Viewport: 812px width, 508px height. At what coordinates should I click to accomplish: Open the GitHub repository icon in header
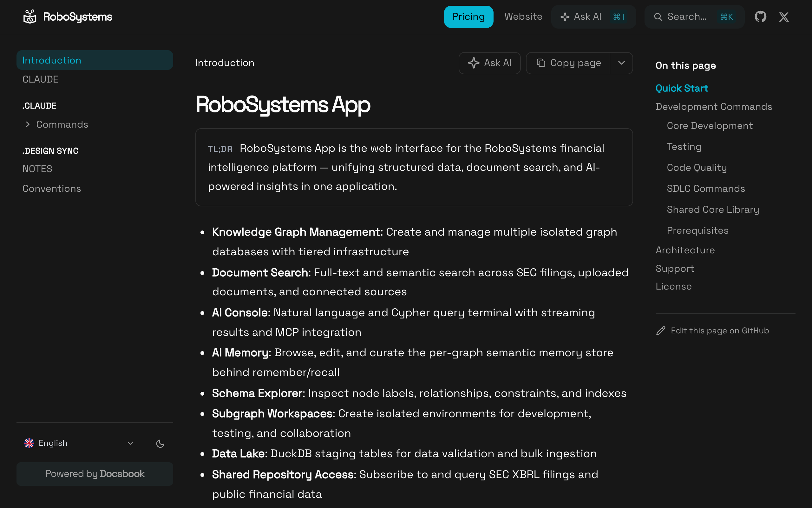point(760,17)
